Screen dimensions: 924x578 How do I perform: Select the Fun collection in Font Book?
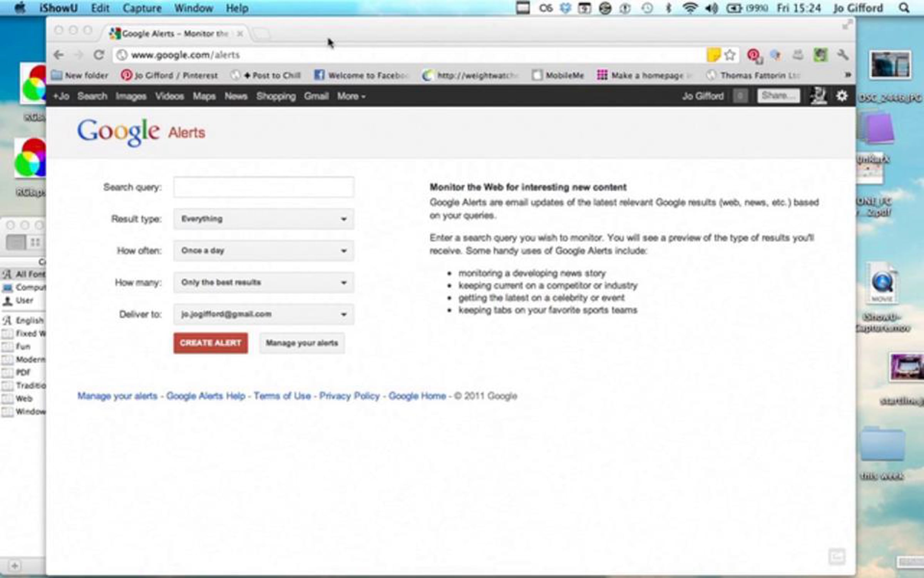23,347
